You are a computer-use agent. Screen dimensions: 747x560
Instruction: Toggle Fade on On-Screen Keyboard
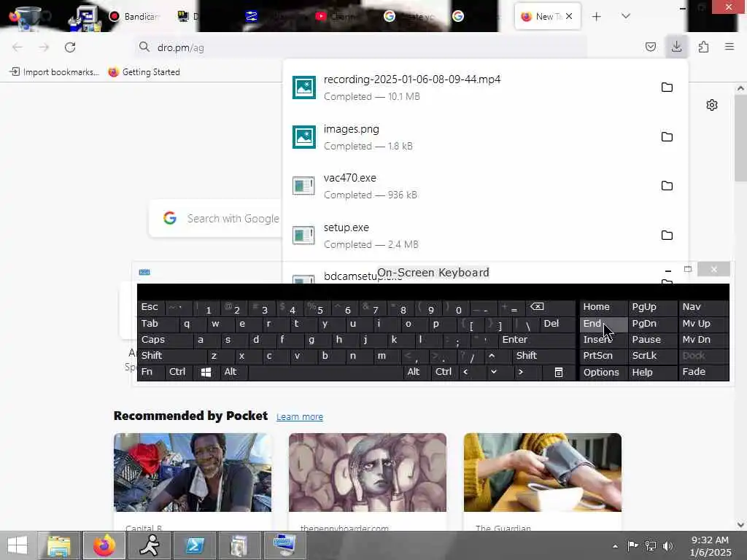(x=704, y=372)
